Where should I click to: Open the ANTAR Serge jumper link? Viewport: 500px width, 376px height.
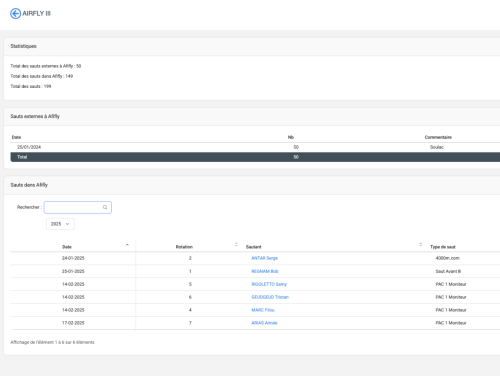[264, 258]
